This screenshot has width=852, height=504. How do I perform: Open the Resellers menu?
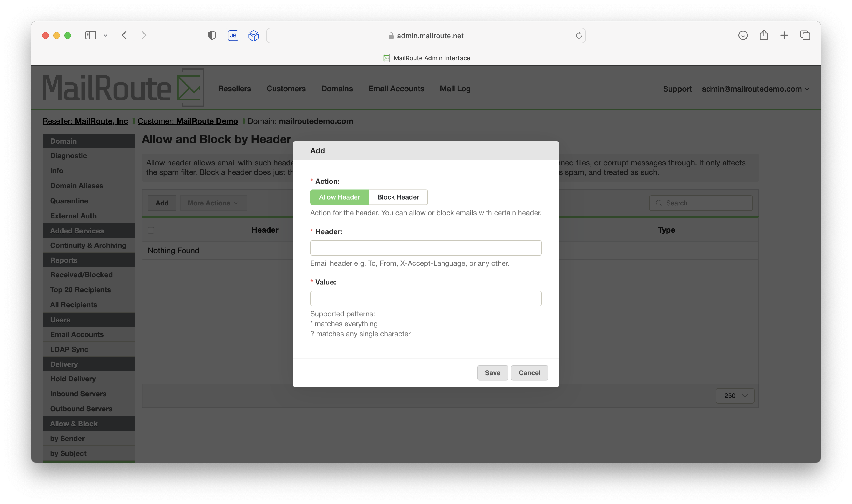(234, 89)
